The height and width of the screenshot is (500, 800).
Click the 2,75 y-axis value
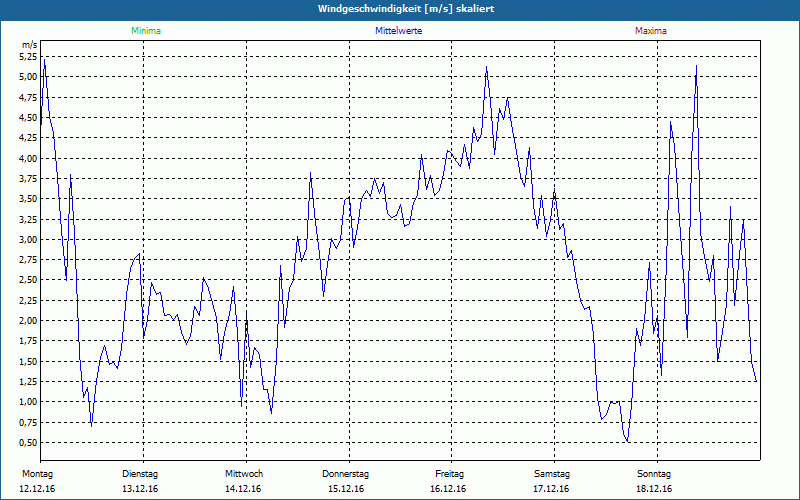(28, 260)
